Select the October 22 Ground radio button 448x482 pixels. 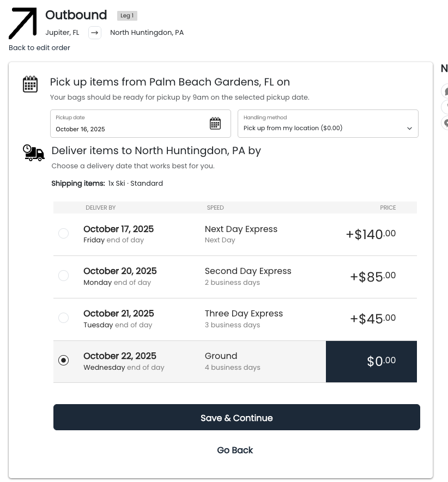coord(64,360)
